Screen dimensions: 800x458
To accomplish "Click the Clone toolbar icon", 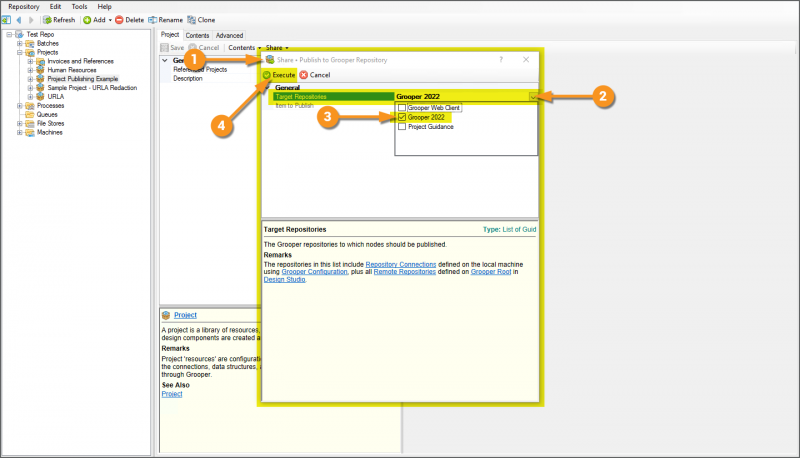I will point(191,20).
